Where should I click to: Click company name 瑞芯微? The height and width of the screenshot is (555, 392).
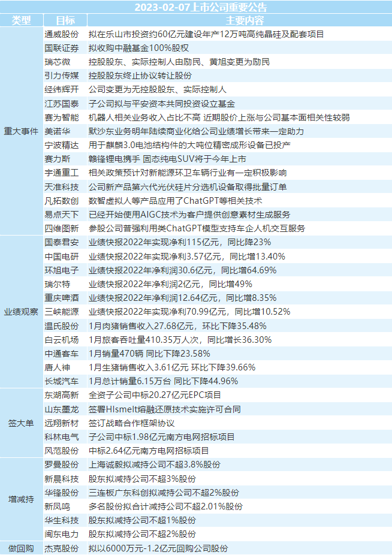[58, 62]
